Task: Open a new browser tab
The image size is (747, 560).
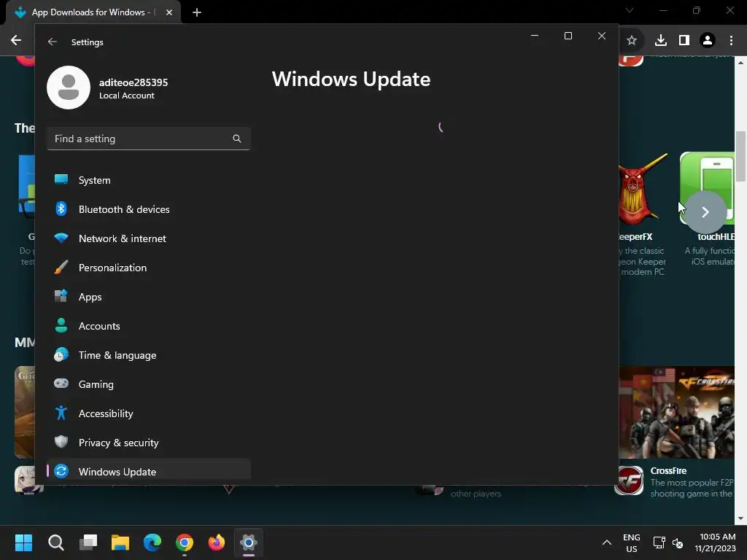Action: point(197,12)
